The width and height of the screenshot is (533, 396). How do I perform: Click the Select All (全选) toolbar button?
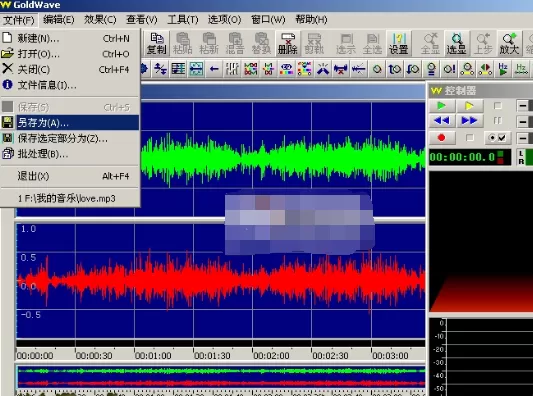tap(372, 43)
